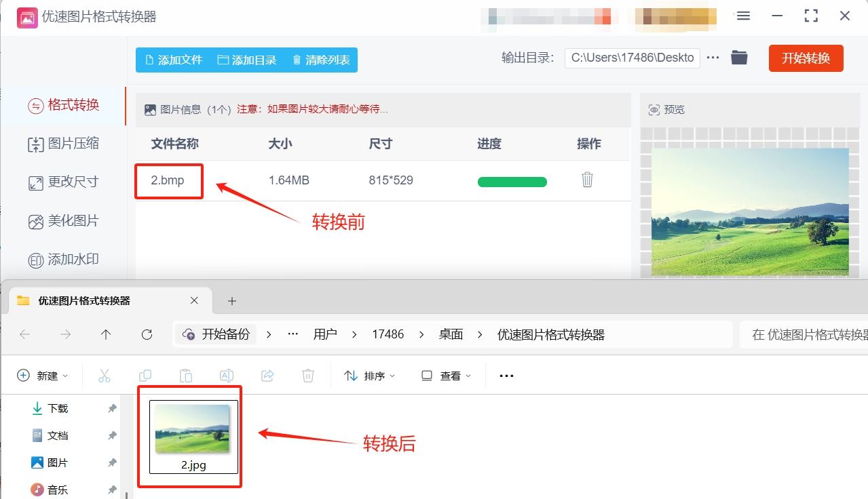Screen dimensions: 868x499
Task: Browse output directory via folder icon
Action: [x=739, y=58]
